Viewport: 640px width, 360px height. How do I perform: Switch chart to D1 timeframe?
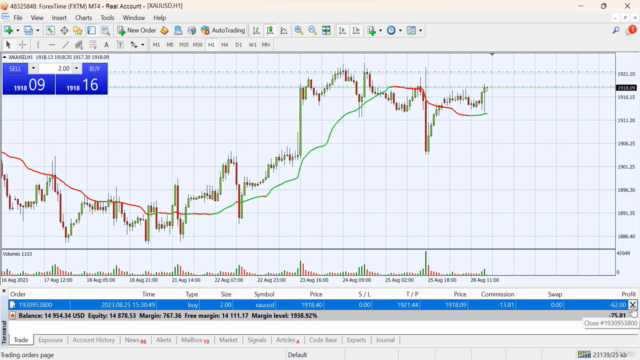click(x=238, y=44)
